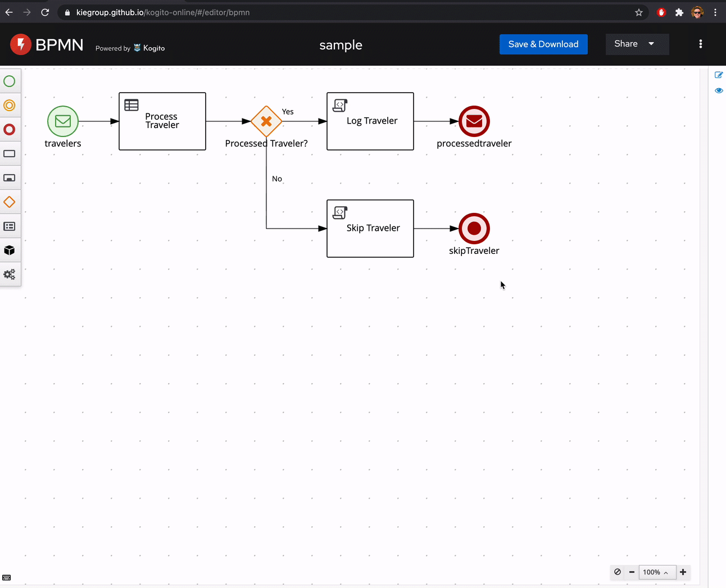Open SubProcesses palette category

(x=10, y=178)
